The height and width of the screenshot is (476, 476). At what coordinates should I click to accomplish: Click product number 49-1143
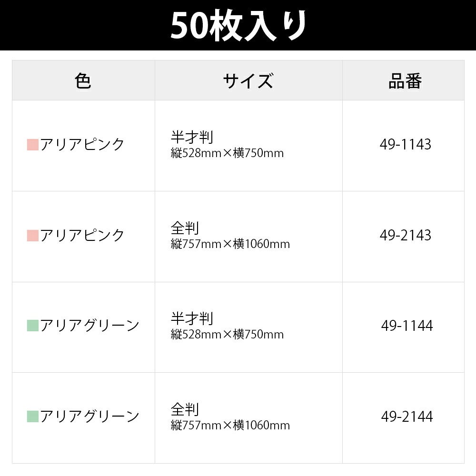click(405, 145)
